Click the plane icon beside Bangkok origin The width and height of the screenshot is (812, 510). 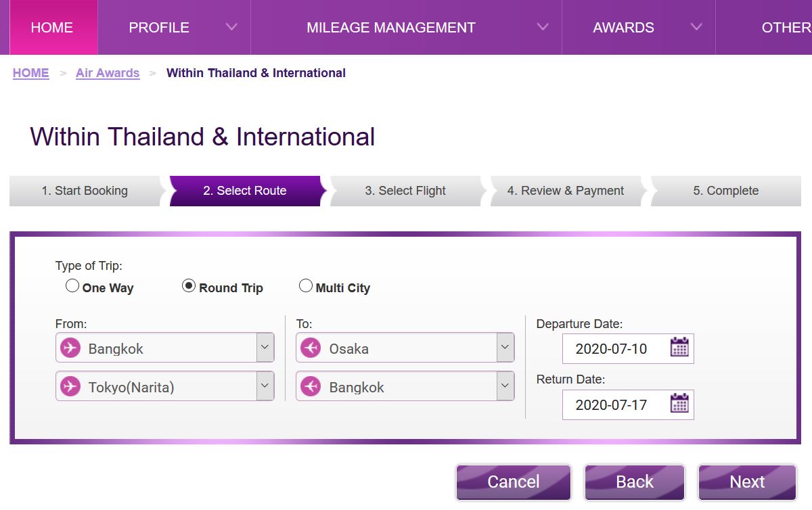point(70,348)
